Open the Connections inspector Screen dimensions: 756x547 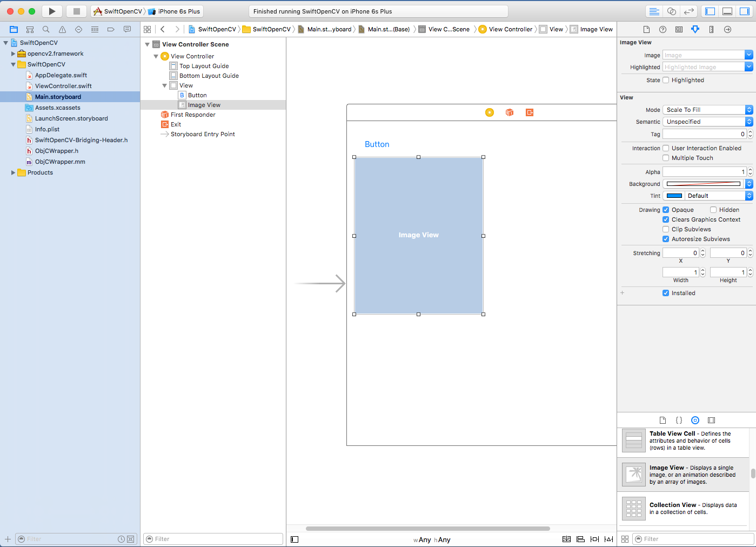727,29
